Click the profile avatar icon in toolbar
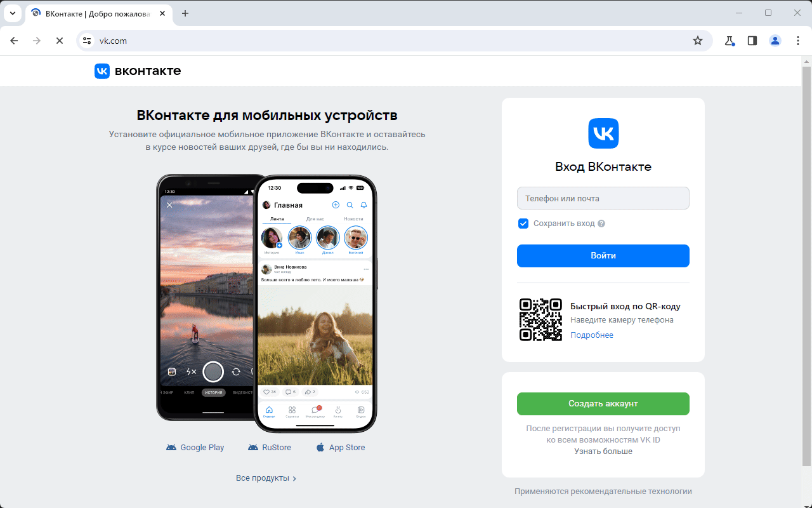Viewport: 812px width, 508px height. (x=775, y=41)
